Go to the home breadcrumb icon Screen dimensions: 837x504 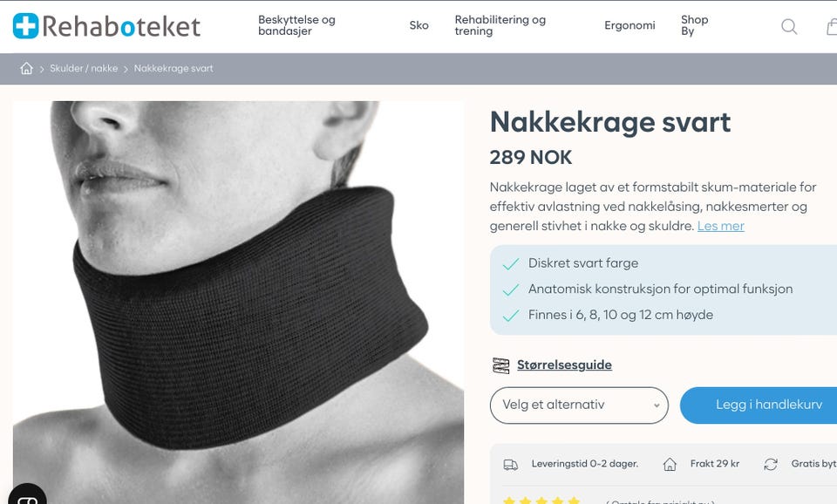[x=26, y=68]
